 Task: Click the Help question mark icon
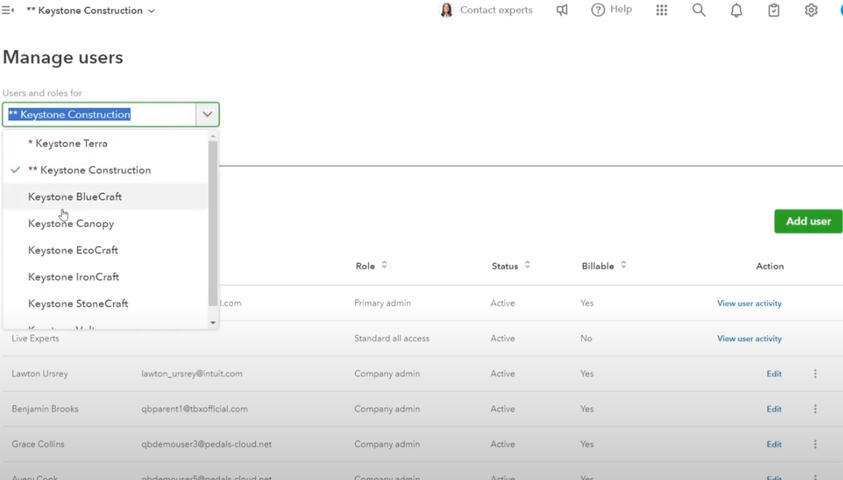pyautogui.click(x=598, y=10)
